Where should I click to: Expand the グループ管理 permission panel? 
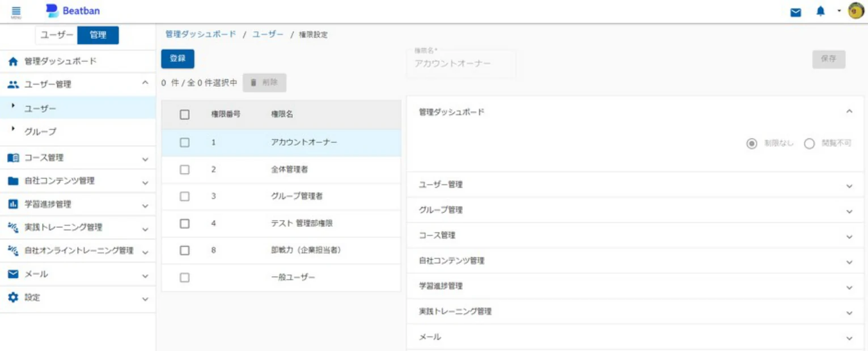849,212
